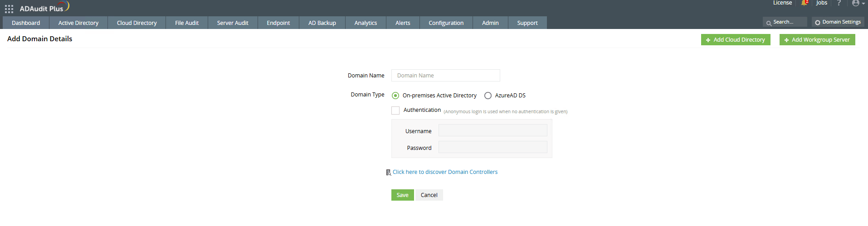Screen dimensions: 868x226
Task: Switch to the AD Backup tab
Action: coord(322,23)
